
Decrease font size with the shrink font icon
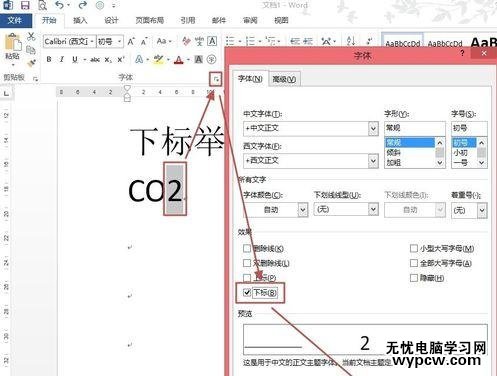pos(144,41)
